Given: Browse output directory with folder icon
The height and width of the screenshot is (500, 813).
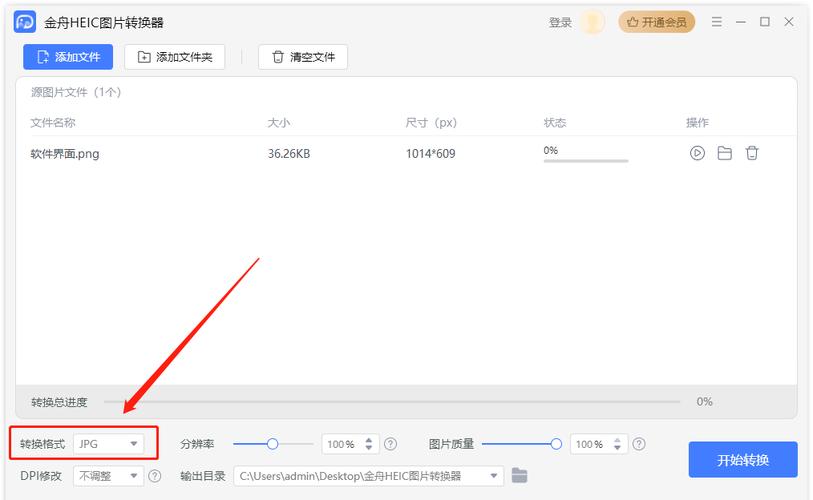Looking at the screenshot, I should pos(520,475).
